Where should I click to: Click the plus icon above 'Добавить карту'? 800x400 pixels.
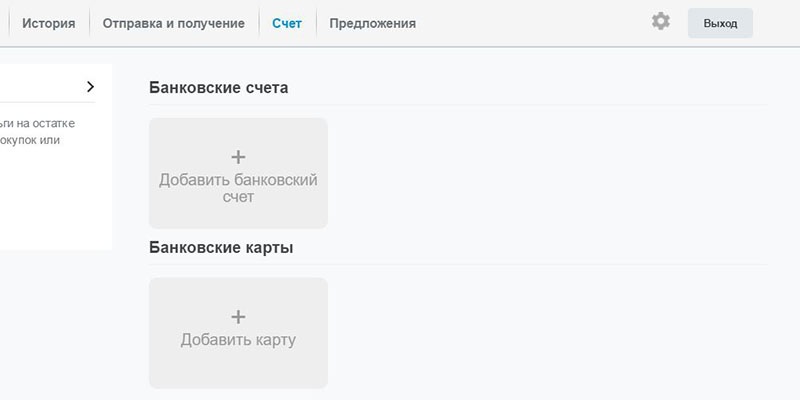pos(238,317)
